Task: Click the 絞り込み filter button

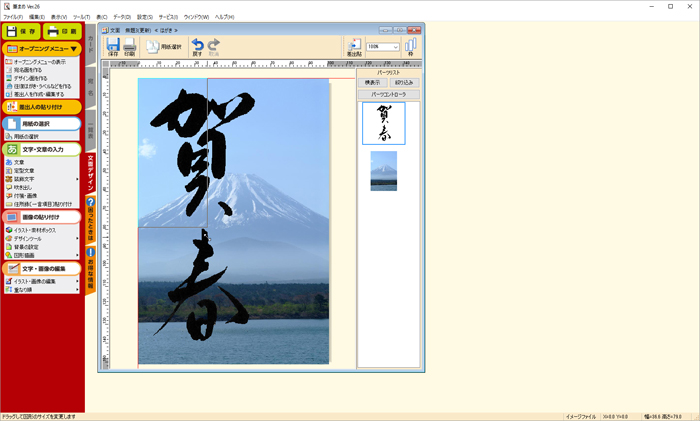Action: pyautogui.click(x=403, y=82)
